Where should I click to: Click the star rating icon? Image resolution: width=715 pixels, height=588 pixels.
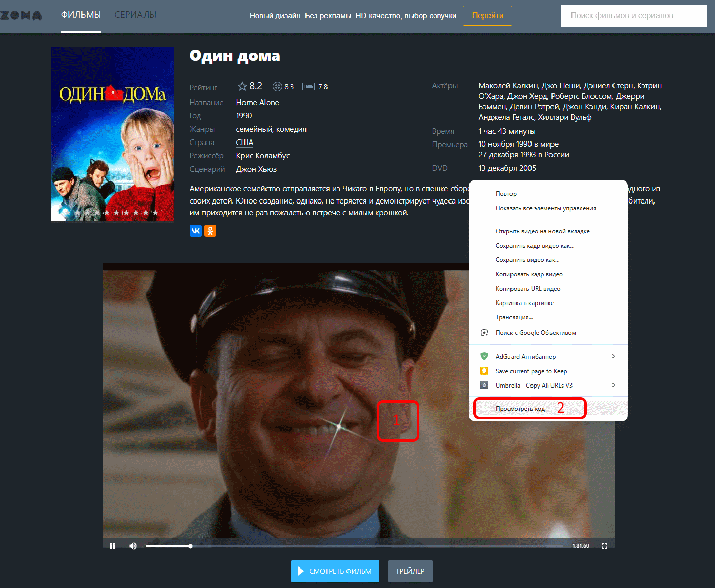coord(242,86)
